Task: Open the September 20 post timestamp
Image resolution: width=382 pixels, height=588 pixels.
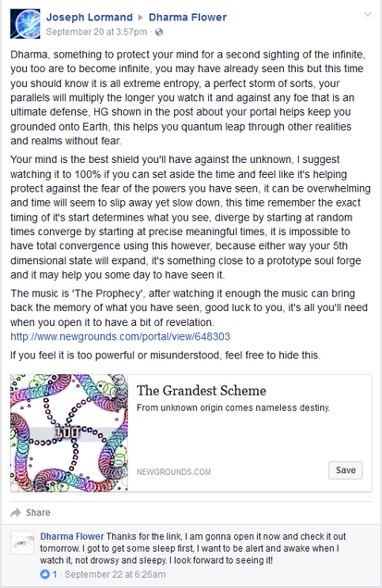Action: [x=96, y=32]
